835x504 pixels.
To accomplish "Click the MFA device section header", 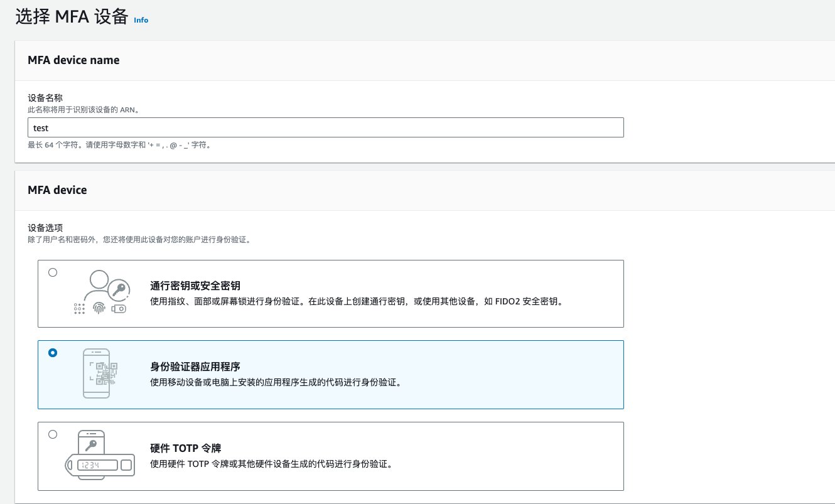I will tap(57, 190).
